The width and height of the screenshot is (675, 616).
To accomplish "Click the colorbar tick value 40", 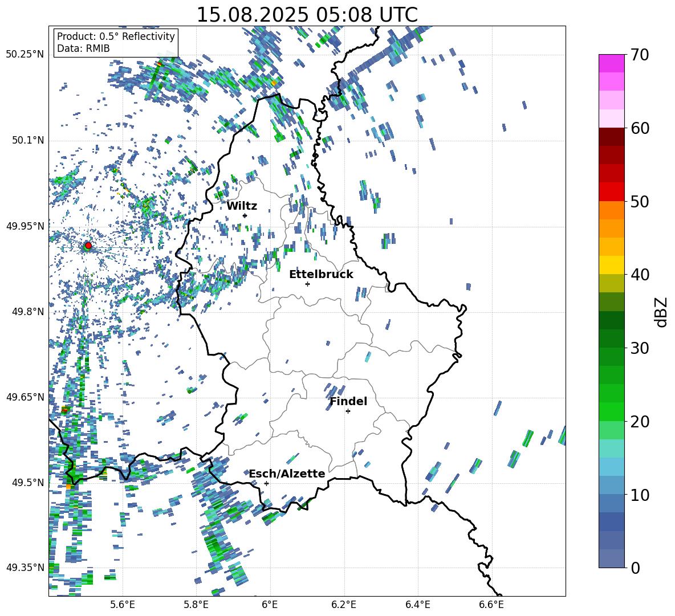I will [x=639, y=275].
